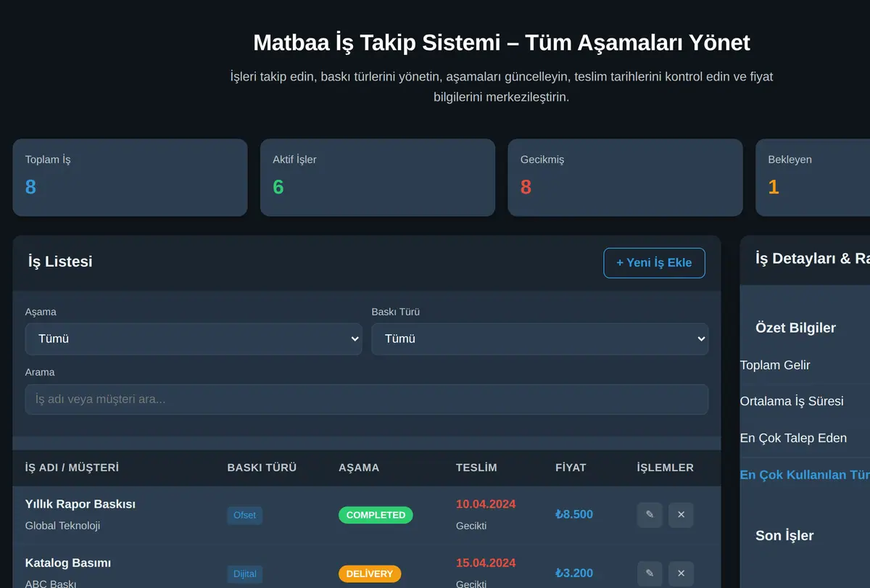870x588 pixels.
Task: Click the FİYAT column header
Action: pos(571,468)
